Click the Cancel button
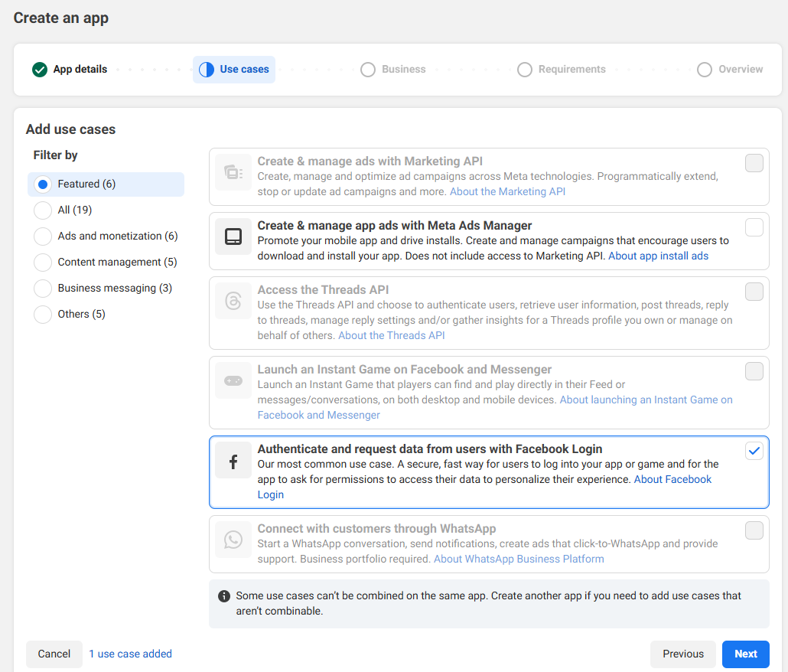Image resolution: width=788 pixels, height=672 pixels. click(54, 654)
